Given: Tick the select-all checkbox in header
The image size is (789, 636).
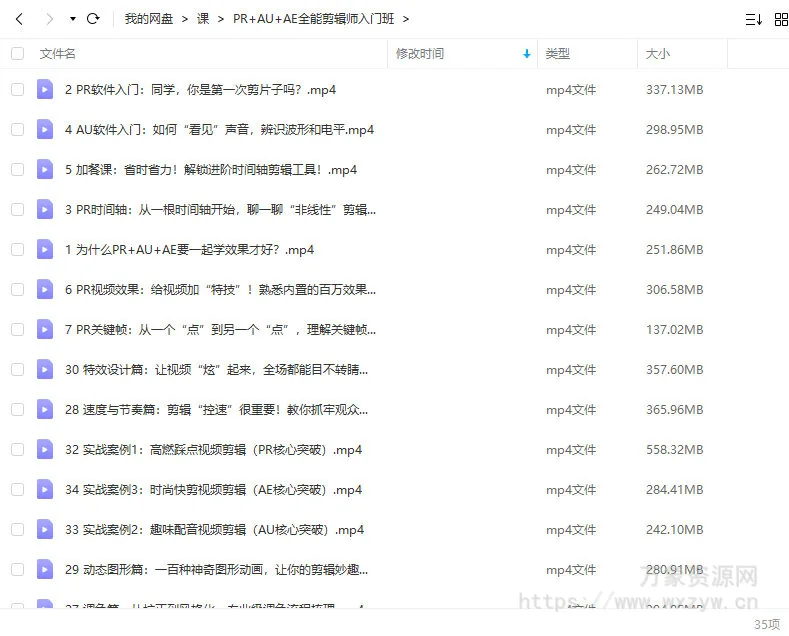Looking at the screenshot, I should [x=18, y=53].
